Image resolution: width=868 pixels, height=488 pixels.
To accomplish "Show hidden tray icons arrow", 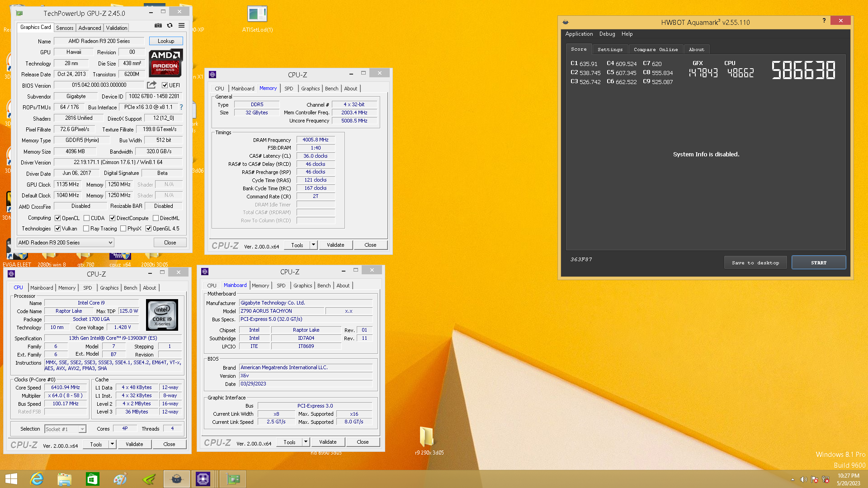I will click(793, 479).
